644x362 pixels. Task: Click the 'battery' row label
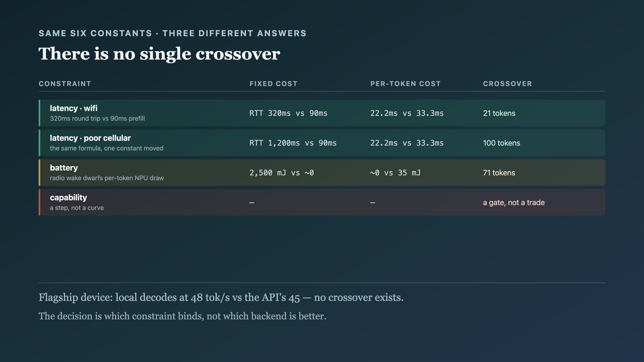[x=64, y=168]
